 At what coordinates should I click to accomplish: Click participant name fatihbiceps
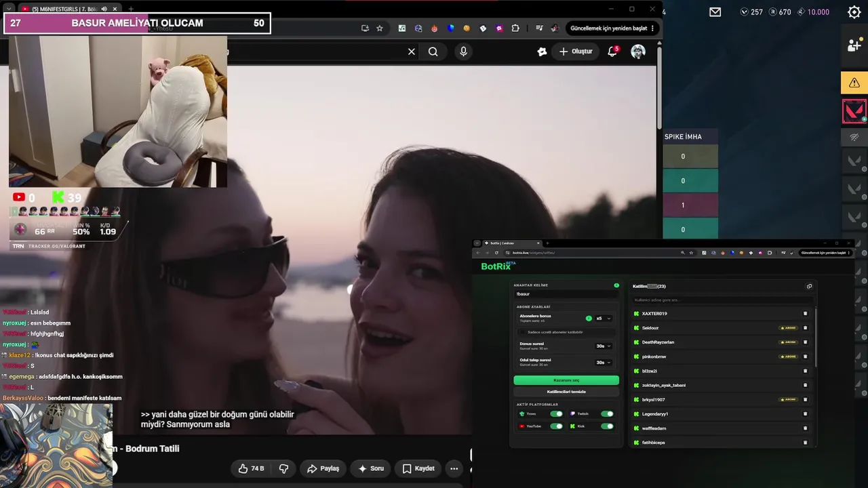tap(654, 443)
